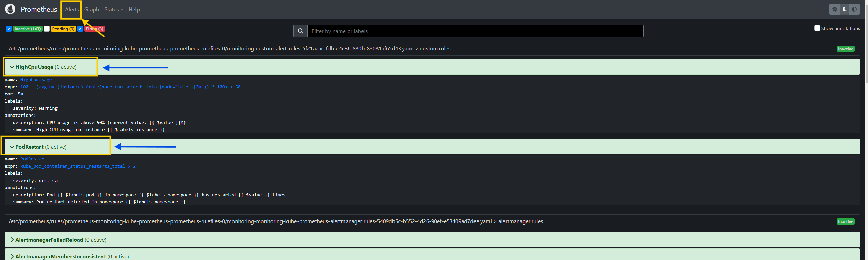868x260 pixels.
Task: Open the kube_pod_container_status_restarts_total expression link
Action: (78, 166)
